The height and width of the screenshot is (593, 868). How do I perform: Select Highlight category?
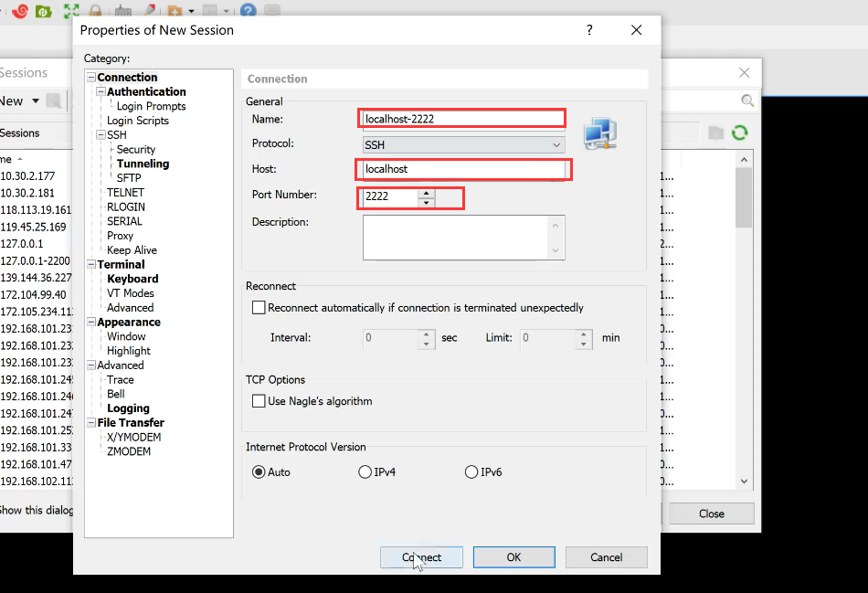click(129, 351)
